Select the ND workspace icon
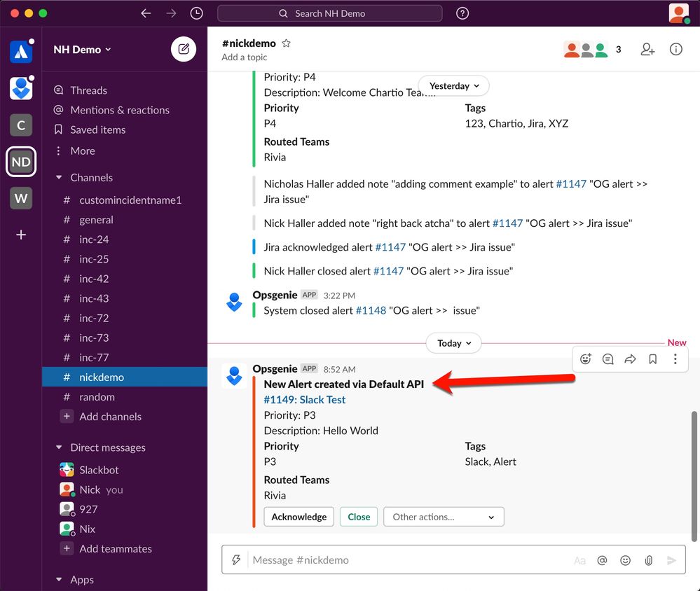 coord(21,162)
